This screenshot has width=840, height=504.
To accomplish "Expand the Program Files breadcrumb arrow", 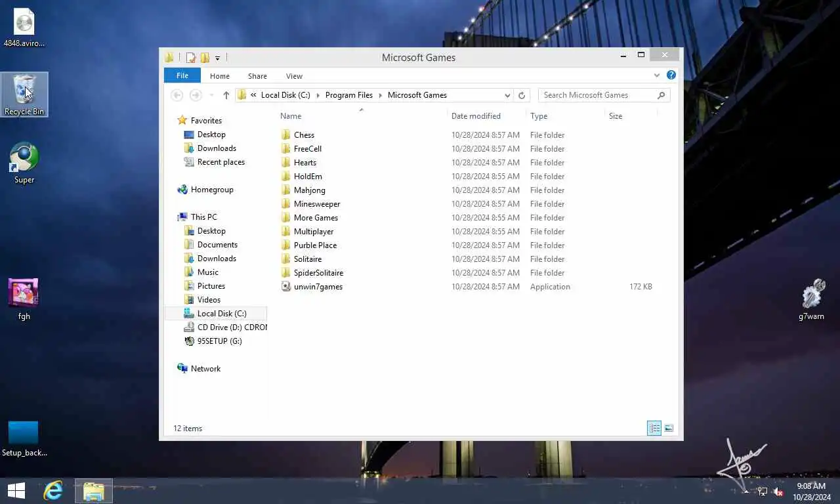I will click(380, 95).
